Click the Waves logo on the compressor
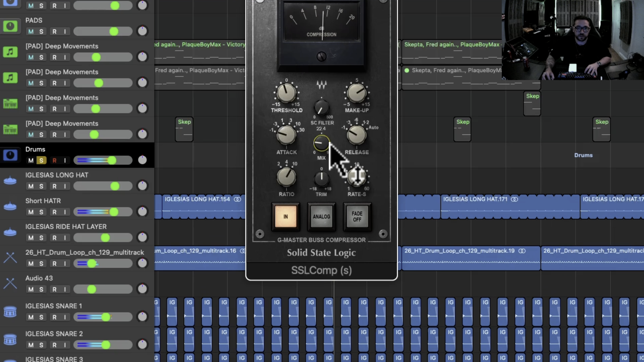The image size is (644, 362). (321, 85)
